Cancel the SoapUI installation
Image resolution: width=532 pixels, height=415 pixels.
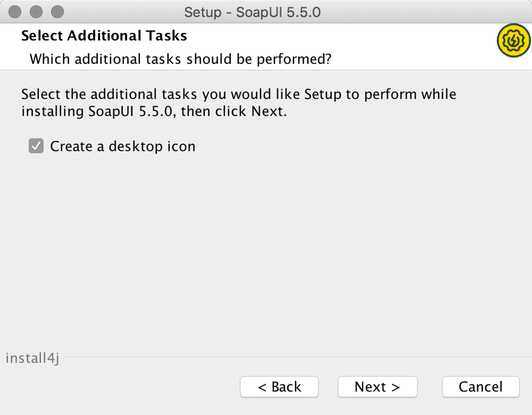click(x=480, y=387)
